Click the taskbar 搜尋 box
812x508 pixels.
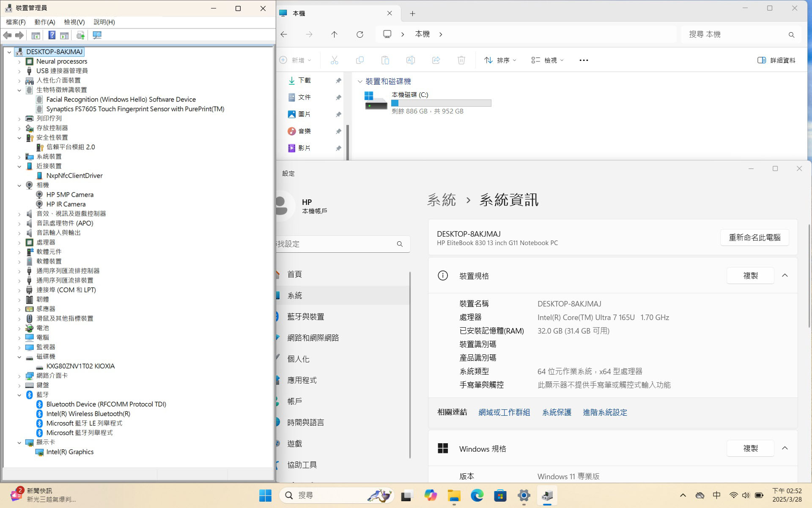point(337,495)
